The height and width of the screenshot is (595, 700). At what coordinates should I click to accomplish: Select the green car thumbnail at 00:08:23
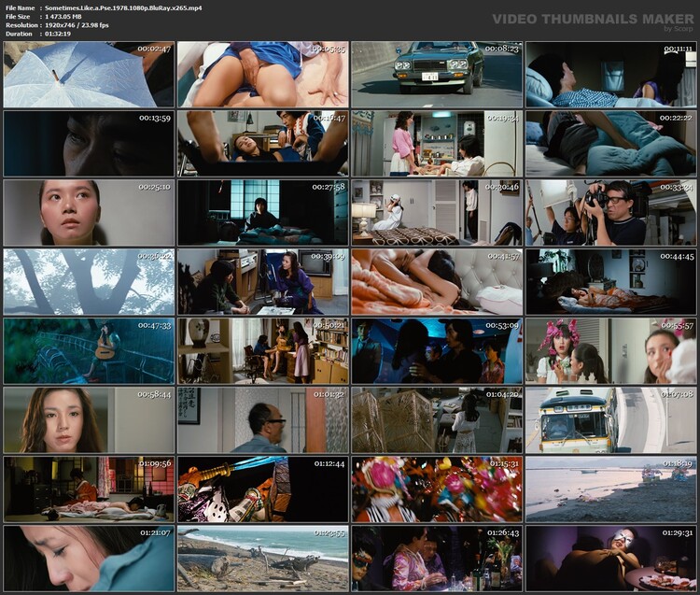[x=437, y=74]
